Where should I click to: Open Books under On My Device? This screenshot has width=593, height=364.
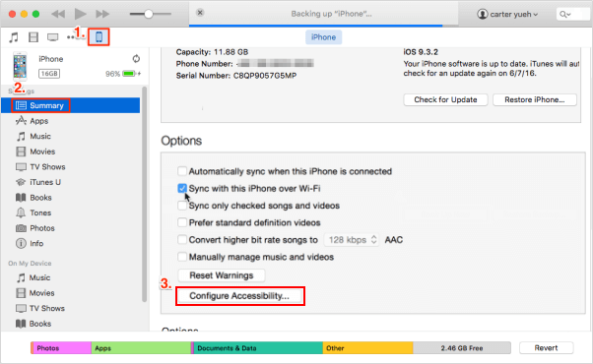[33, 324]
